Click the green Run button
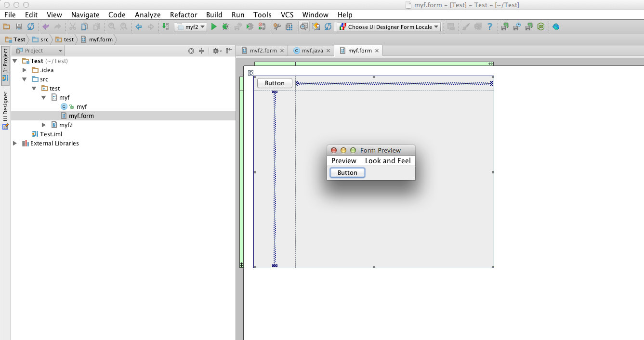The image size is (644, 340). pos(214,27)
